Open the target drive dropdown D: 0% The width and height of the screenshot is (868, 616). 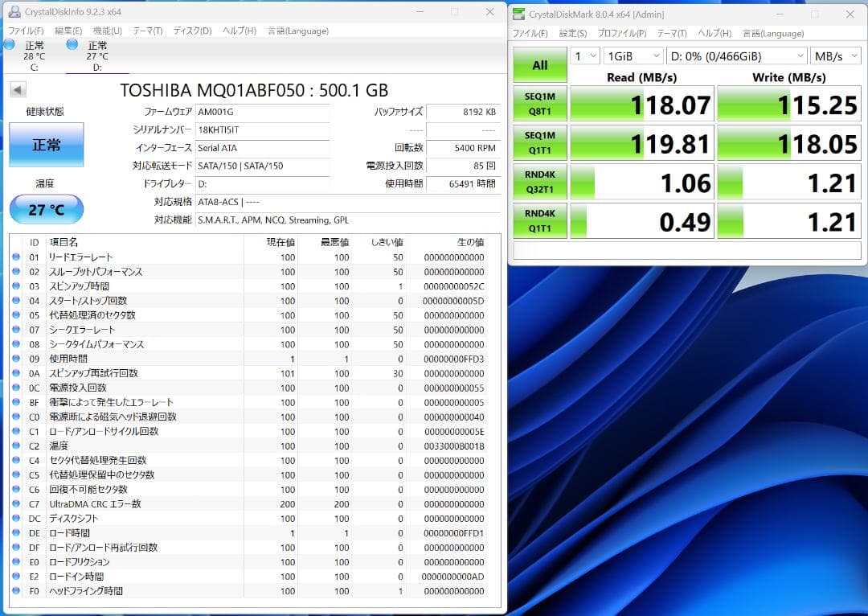coord(736,56)
